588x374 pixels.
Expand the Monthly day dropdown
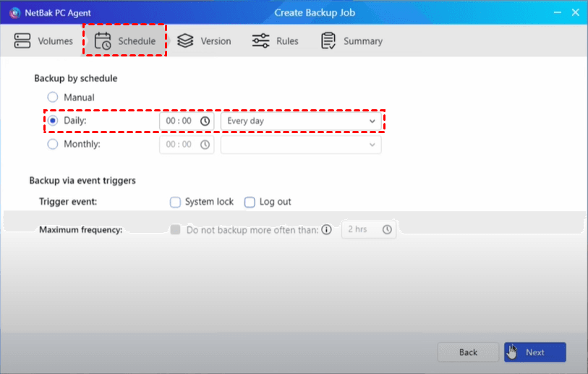click(301, 145)
